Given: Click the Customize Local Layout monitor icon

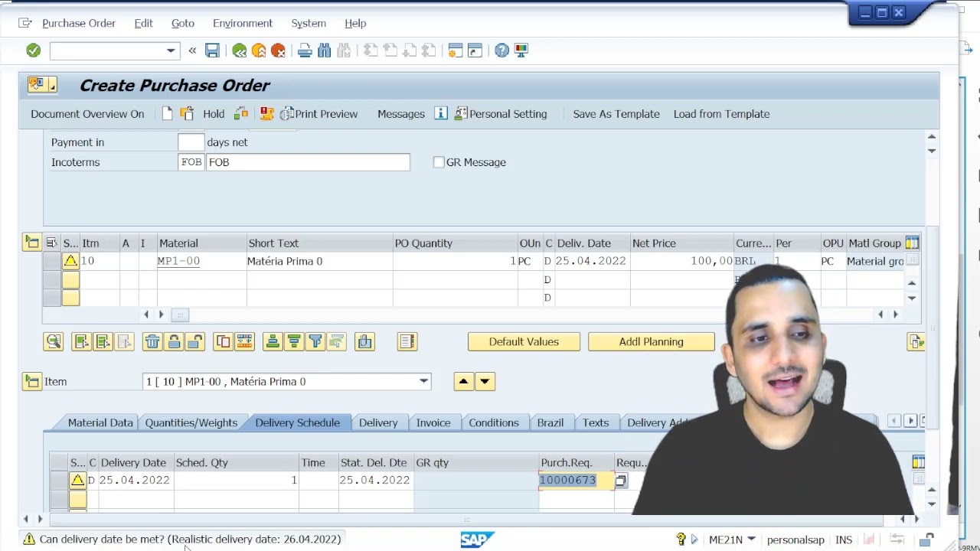Looking at the screenshot, I should 521,51.
